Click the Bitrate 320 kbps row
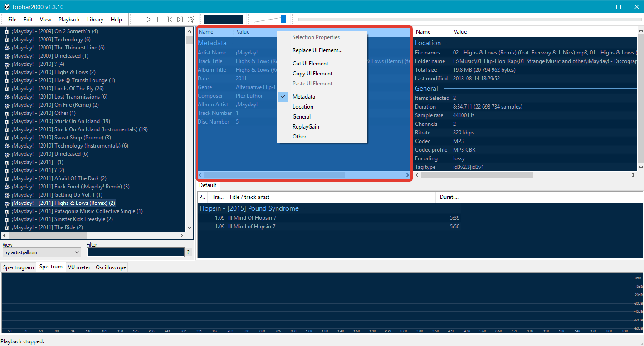The image size is (644, 346). [525, 133]
